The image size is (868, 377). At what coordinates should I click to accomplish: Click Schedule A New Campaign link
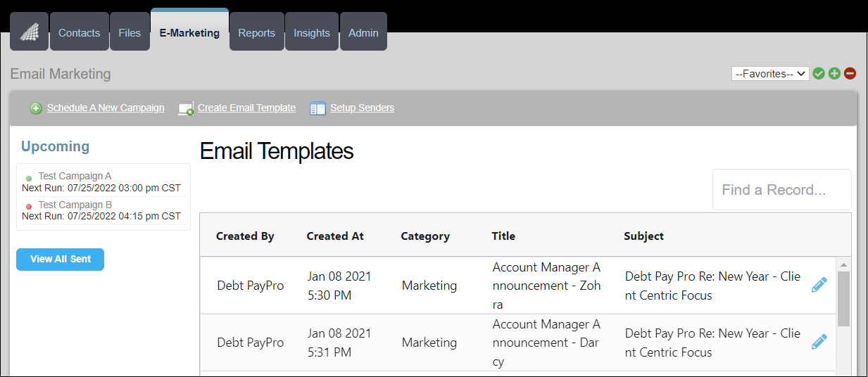106,108
